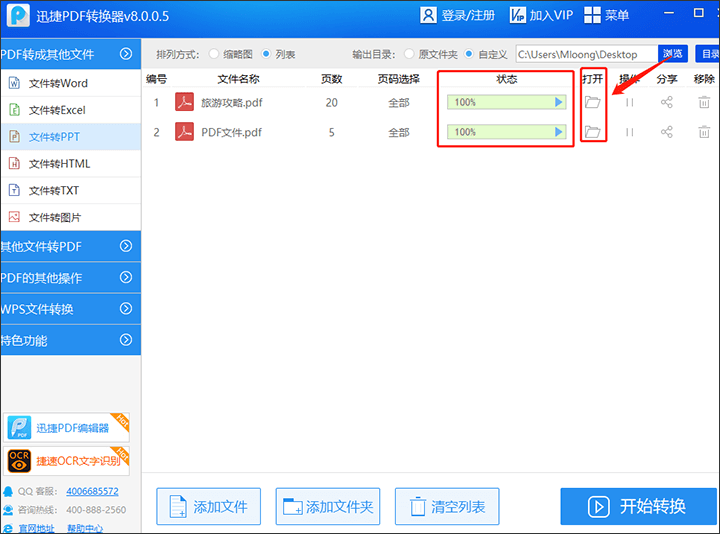Screen dimensions: 720x534
Task: Select 文件转Word in sidebar
Action: pyautogui.click(x=58, y=83)
